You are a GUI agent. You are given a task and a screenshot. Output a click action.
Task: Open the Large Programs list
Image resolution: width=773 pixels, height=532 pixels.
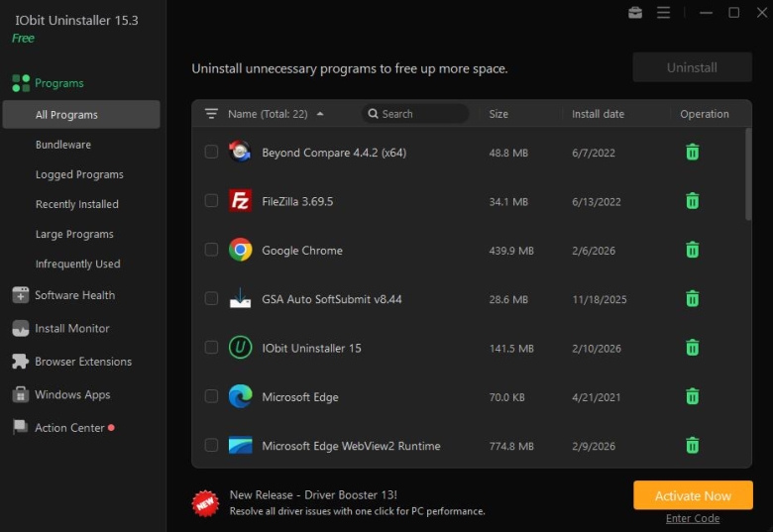(74, 234)
